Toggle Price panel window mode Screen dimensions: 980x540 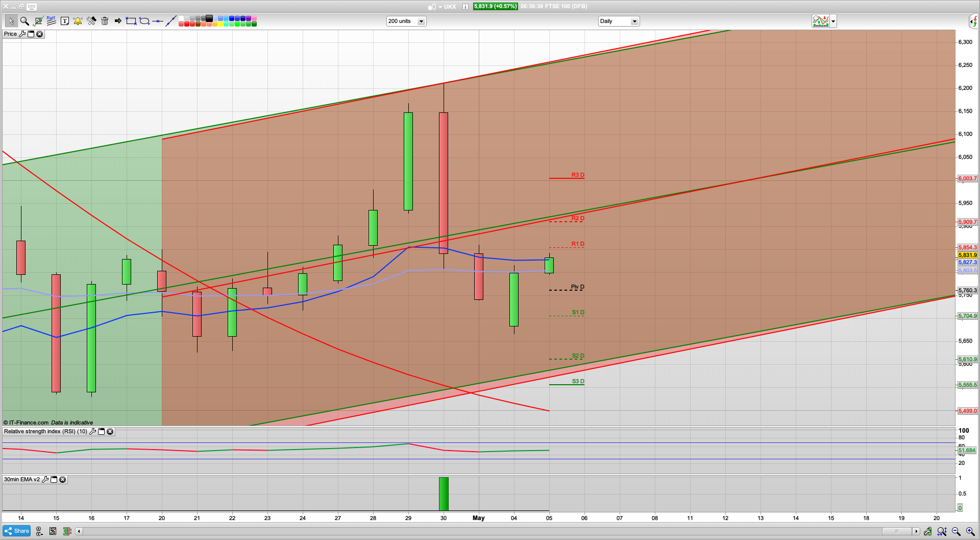pos(31,34)
